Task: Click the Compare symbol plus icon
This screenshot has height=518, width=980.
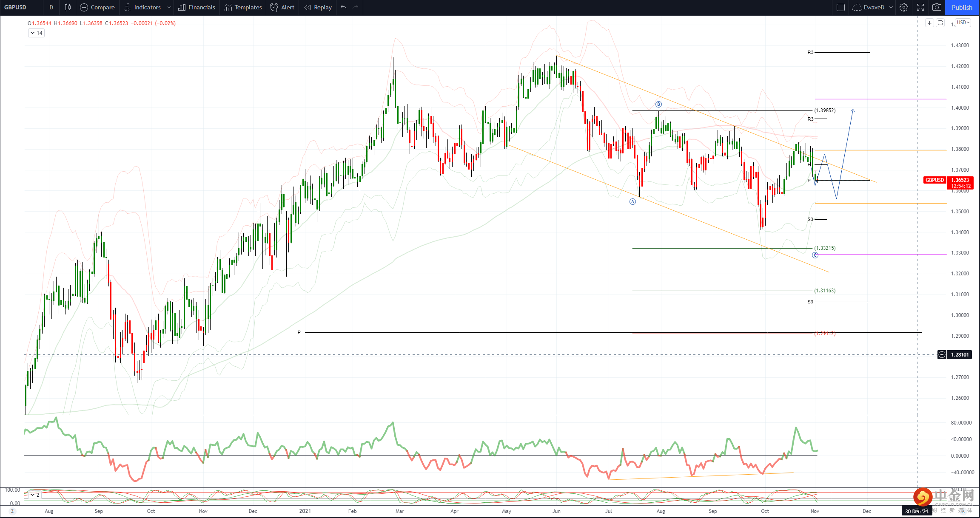Action: point(84,7)
